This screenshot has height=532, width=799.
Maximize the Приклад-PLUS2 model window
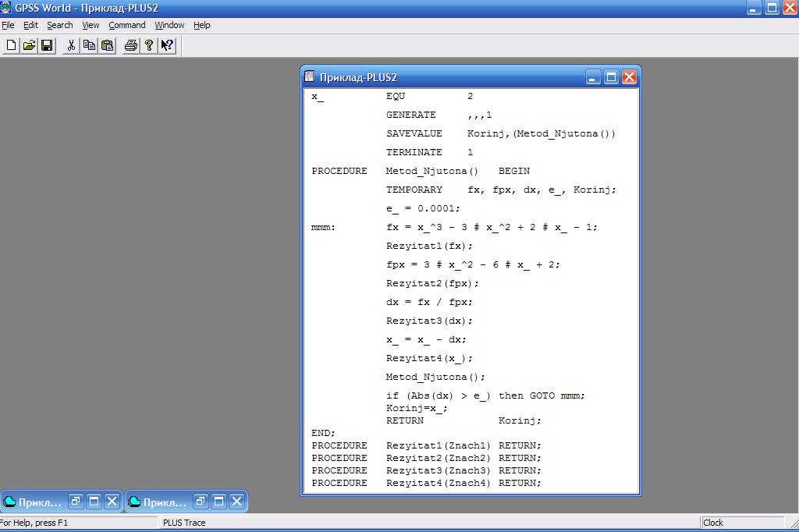pyautogui.click(x=611, y=77)
